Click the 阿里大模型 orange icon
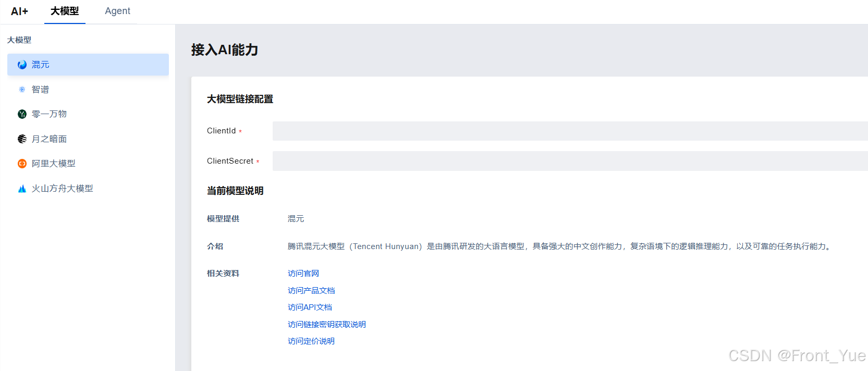The width and height of the screenshot is (868, 371). (x=22, y=164)
